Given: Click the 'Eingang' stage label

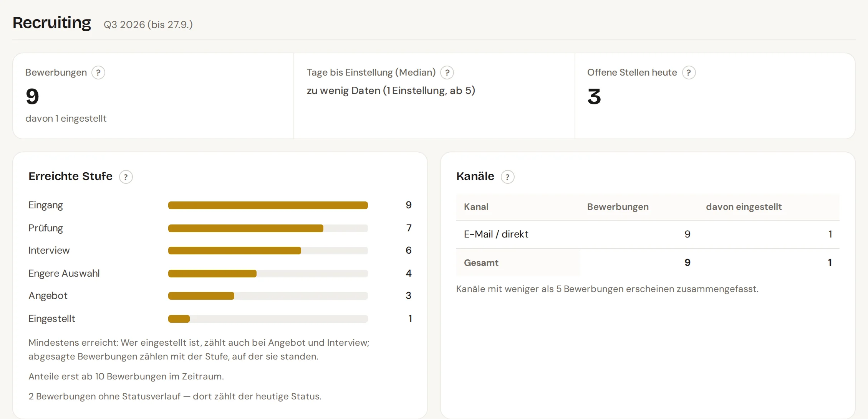Looking at the screenshot, I should point(46,205).
